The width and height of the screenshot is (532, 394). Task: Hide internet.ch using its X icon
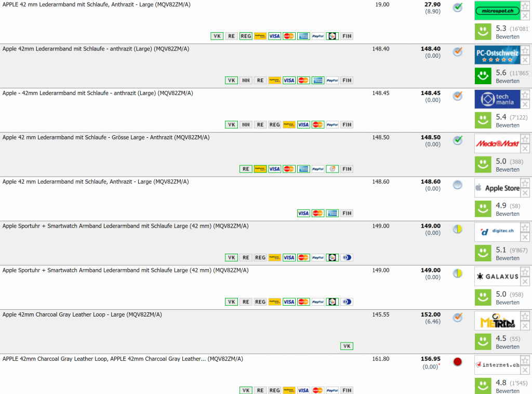pos(525,370)
